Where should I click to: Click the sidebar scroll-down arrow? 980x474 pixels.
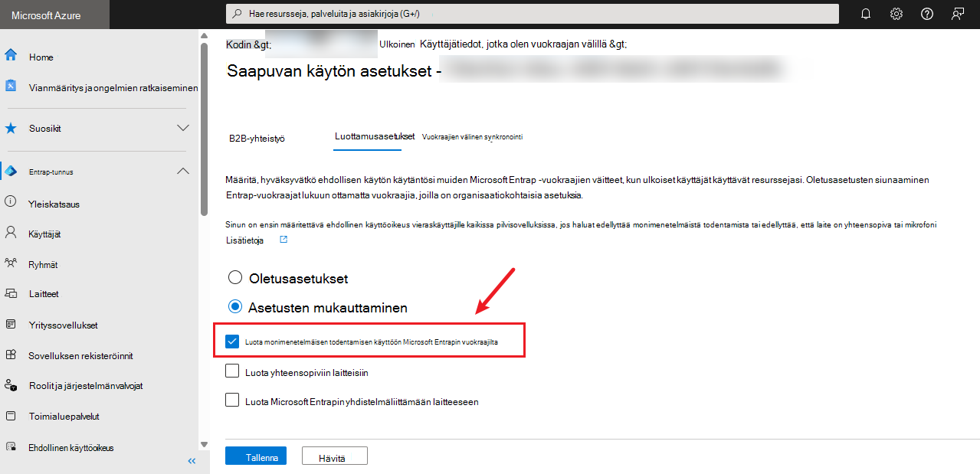click(x=204, y=443)
